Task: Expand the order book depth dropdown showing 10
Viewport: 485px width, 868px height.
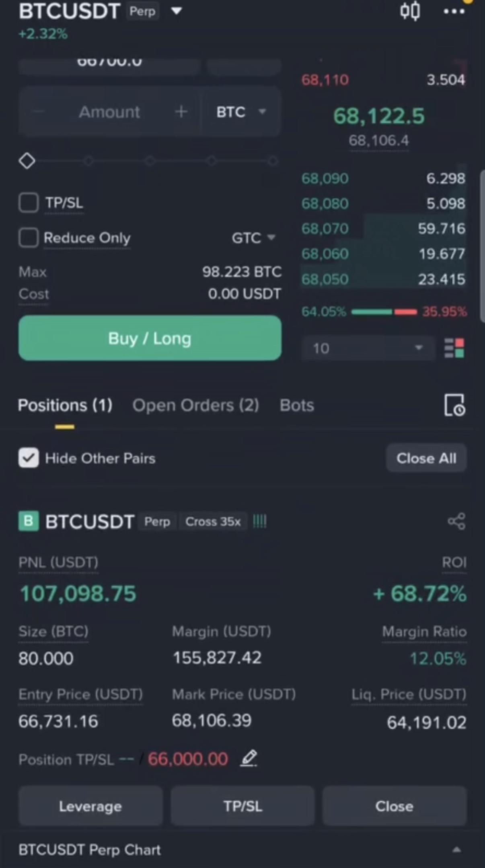Action: point(368,348)
